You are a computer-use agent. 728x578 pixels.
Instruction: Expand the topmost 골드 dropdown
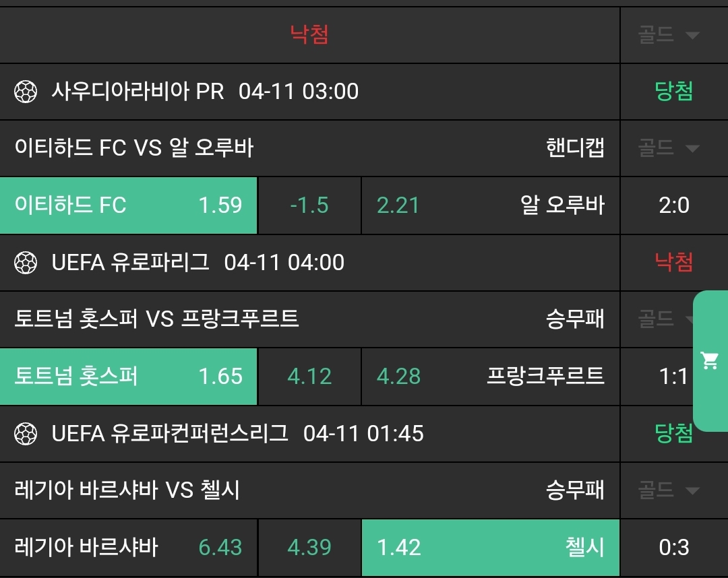[x=669, y=35]
